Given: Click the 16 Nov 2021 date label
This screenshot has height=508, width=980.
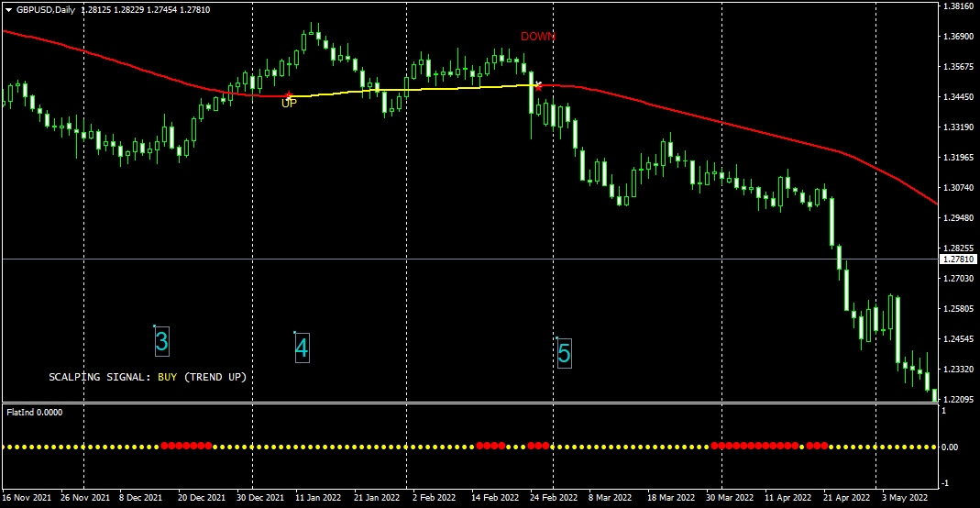Looking at the screenshot, I should click(27, 498).
